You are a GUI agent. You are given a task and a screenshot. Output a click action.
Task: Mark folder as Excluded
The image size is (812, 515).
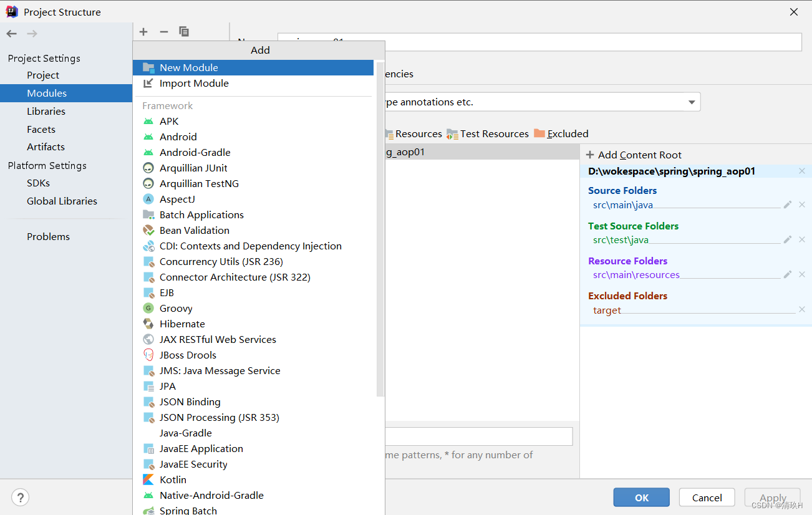click(x=561, y=133)
